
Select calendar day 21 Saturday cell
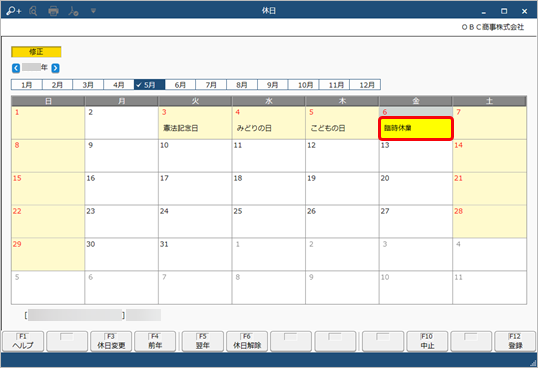[x=490, y=189]
